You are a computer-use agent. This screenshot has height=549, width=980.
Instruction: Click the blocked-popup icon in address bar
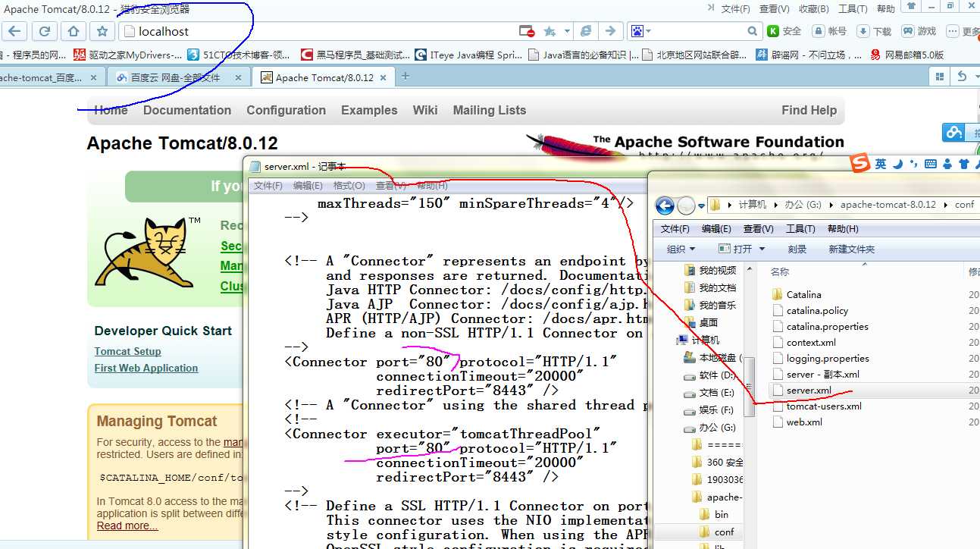click(527, 31)
